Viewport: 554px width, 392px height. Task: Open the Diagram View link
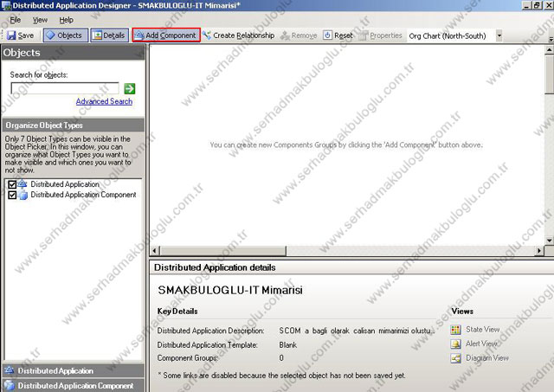point(487,357)
